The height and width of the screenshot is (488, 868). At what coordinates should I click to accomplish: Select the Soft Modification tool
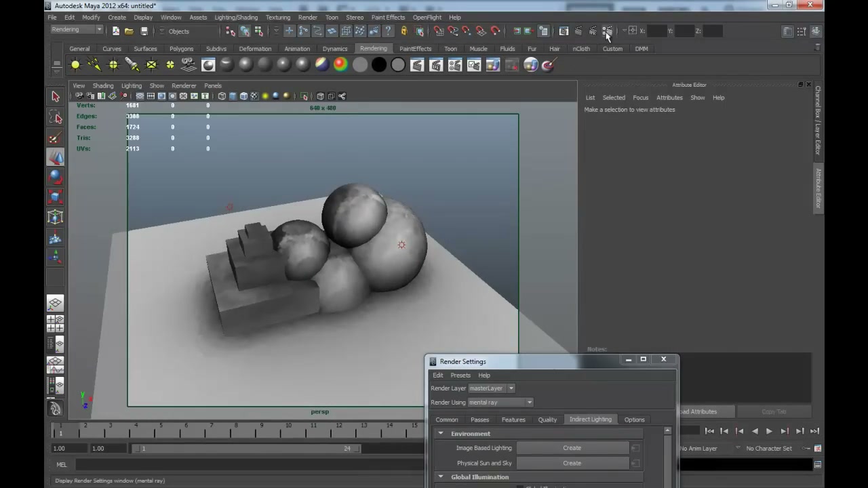[x=56, y=238]
